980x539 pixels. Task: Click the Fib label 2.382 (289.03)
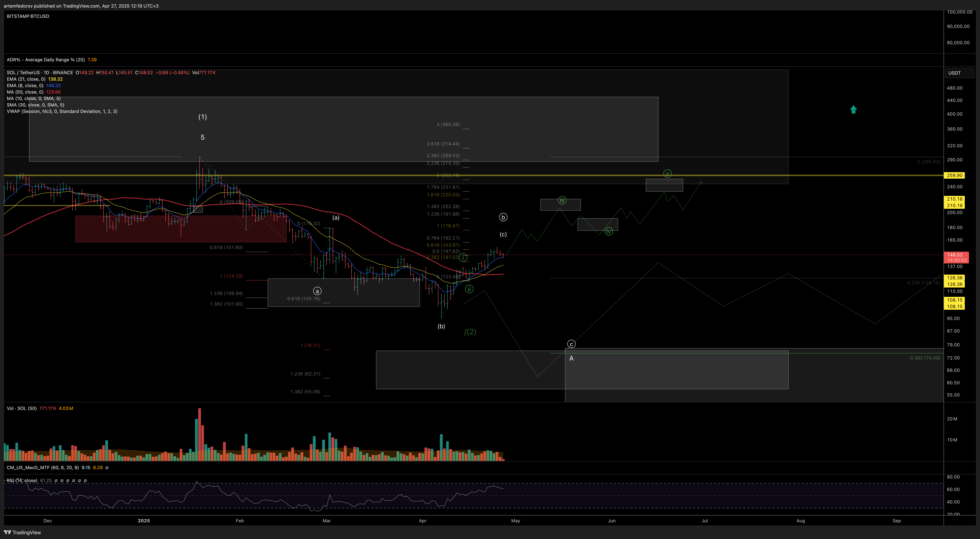(x=443, y=155)
